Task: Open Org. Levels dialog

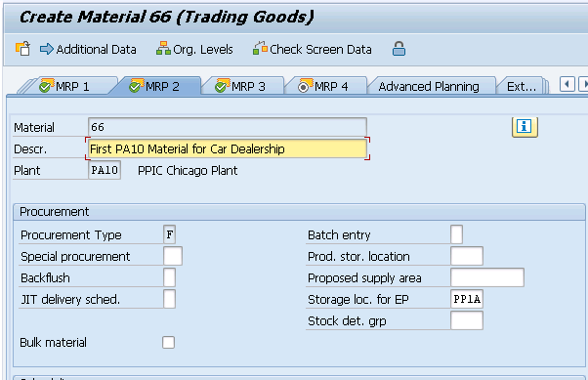Action: 194,49
